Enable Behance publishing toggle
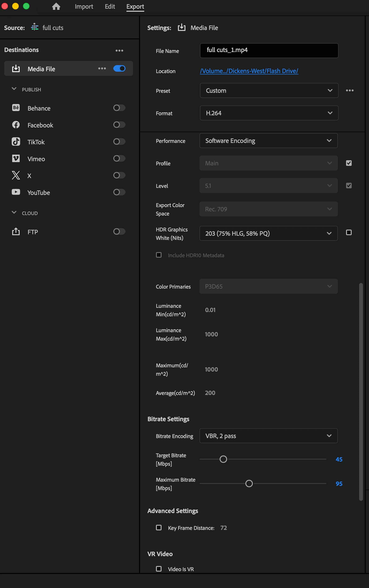This screenshot has width=369, height=588. (x=119, y=108)
